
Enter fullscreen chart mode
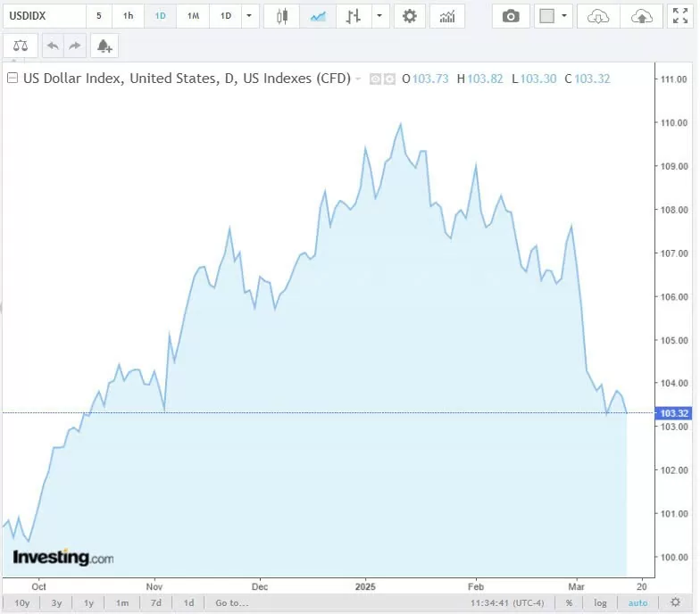click(x=679, y=16)
